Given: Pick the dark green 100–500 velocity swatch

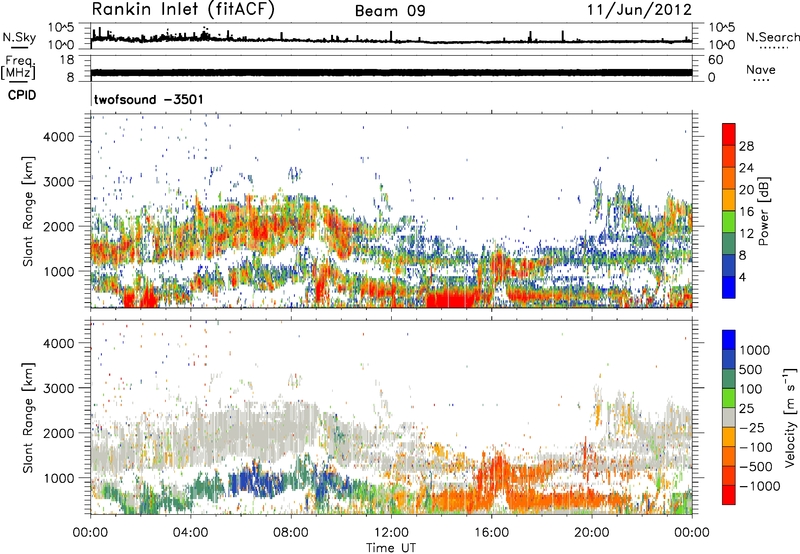Looking at the screenshot, I should [729, 379].
